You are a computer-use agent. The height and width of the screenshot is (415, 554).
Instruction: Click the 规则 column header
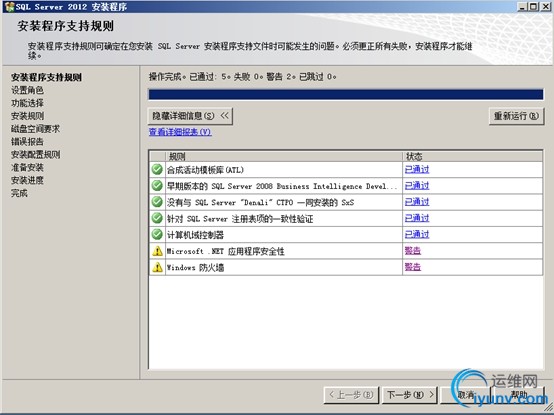284,156
